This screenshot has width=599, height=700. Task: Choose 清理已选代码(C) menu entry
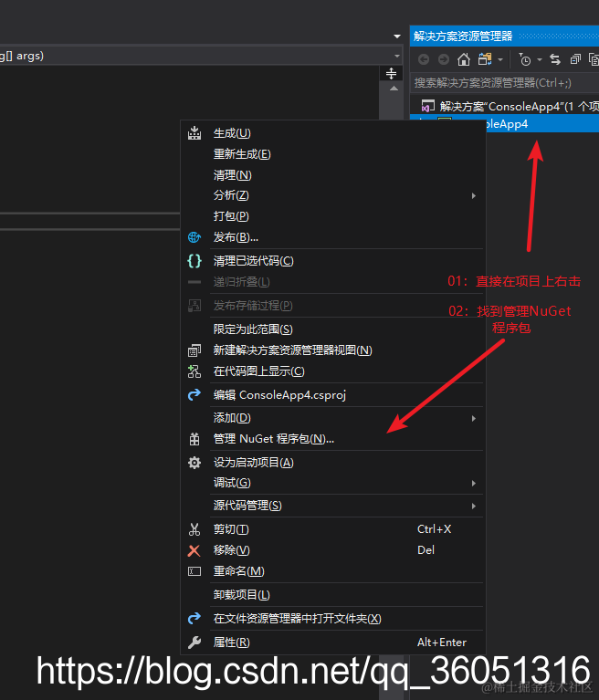coord(333,261)
